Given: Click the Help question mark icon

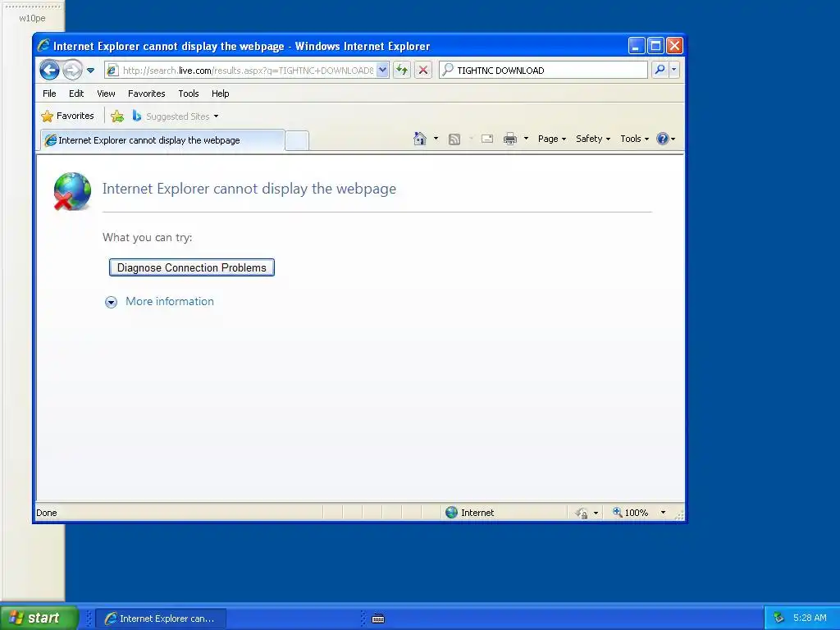Looking at the screenshot, I should pos(663,139).
